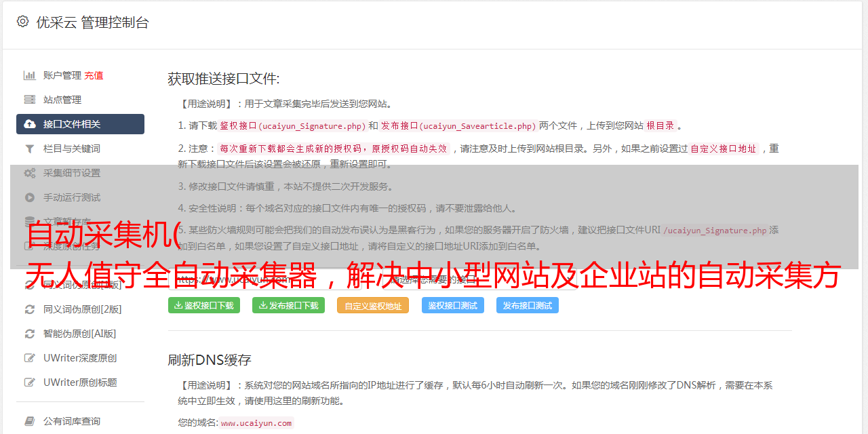Viewport: 868px width, 434px height.
Task: Click the 刷新DNS缓存 heading
Action: pyautogui.click(x=210, y=360)
